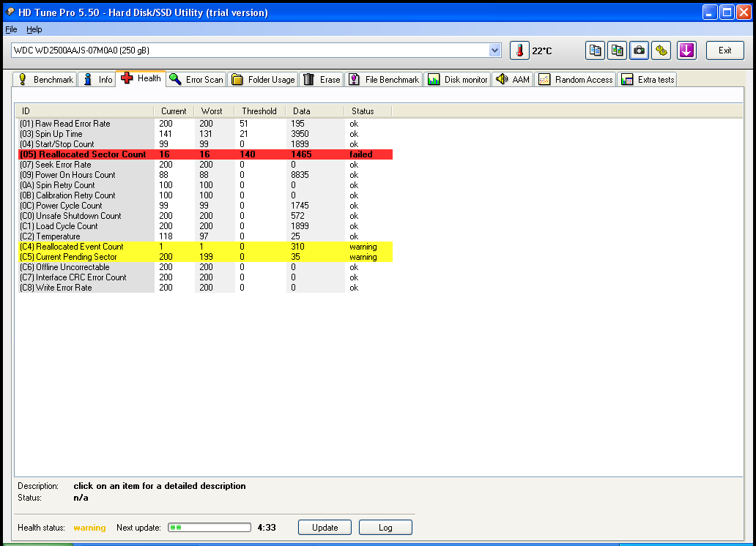This screenshot has height=546, width=756.
Task: Click the Current column header
Action: point(174,111)
